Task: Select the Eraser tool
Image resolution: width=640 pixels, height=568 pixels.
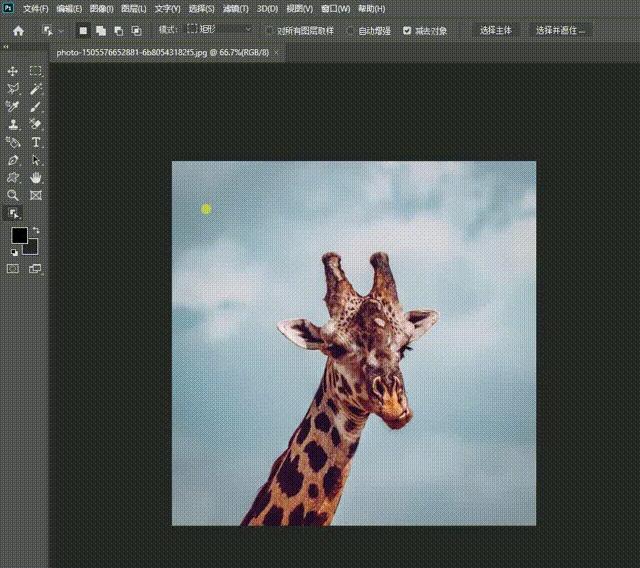Action: pyautogui.click(x=36, y=124)
